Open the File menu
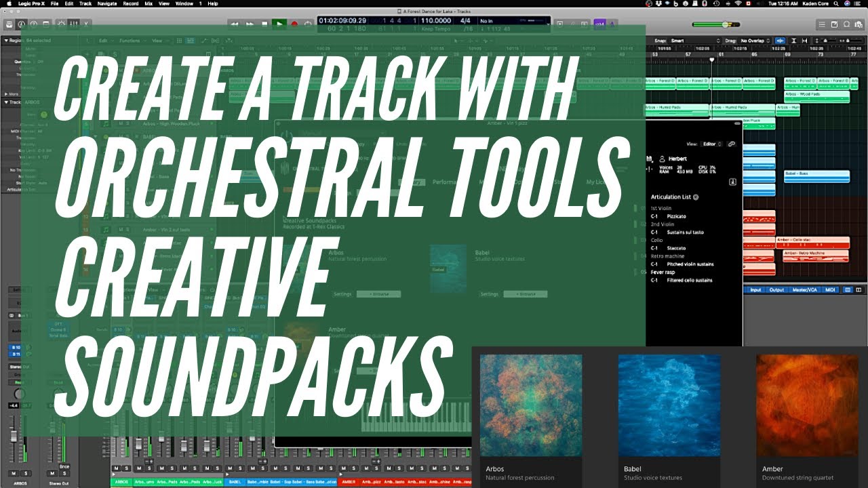 [54, 3]
